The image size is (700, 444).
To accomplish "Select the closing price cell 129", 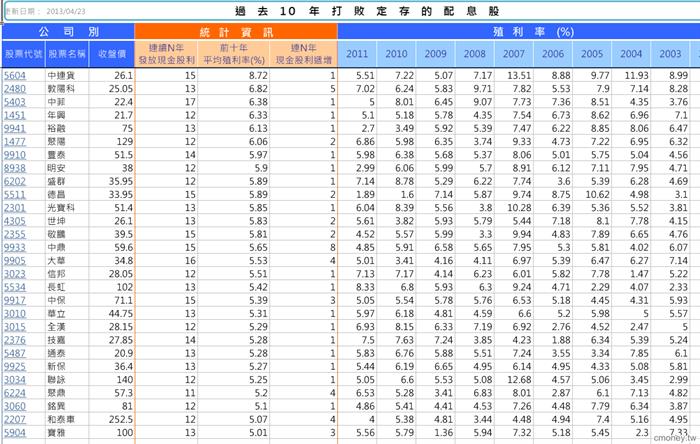I will pyautogui.click(x=112, y=142).
